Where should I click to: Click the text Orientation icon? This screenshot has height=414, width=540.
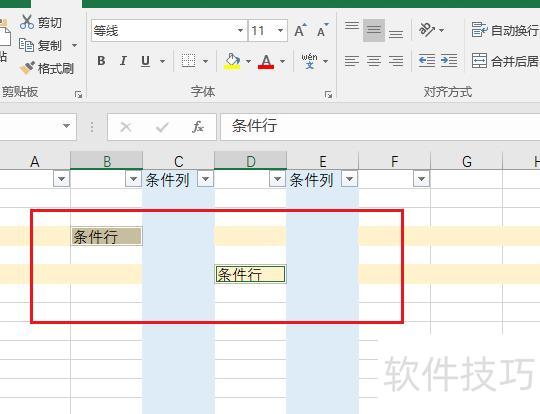[426, 30]
